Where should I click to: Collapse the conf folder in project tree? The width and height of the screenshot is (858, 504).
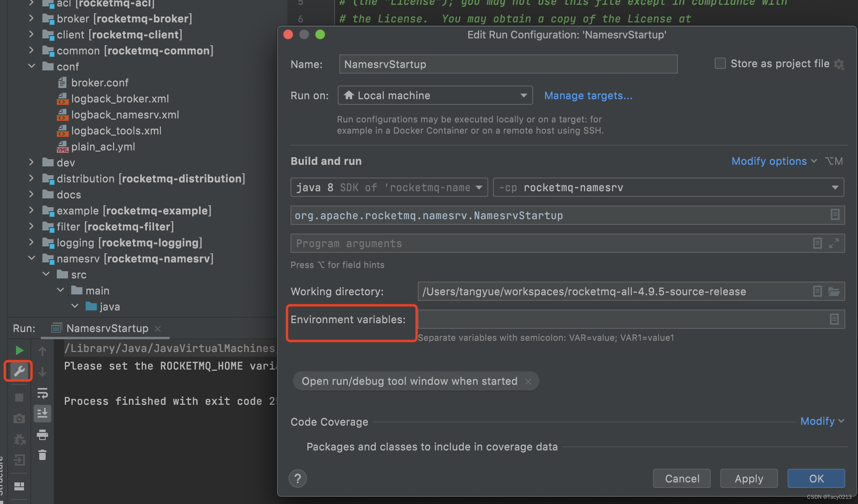pos(32,66)
